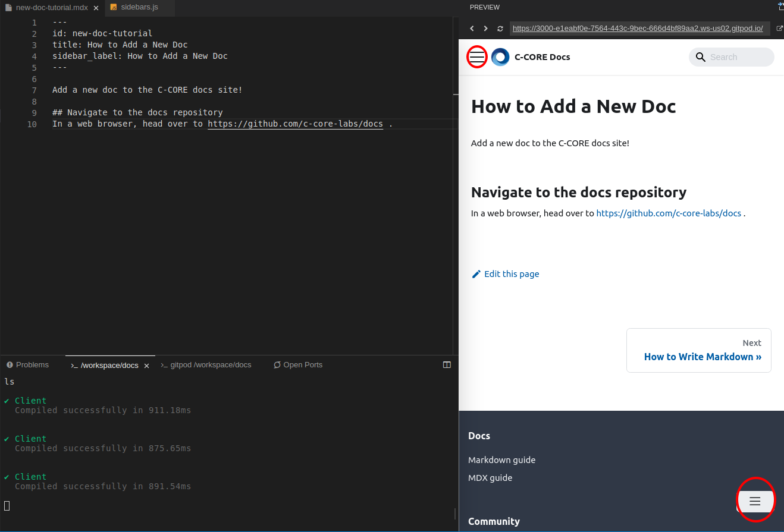Screen dimensions: 784x532
Task: Follow the c-core-labs/docs GitHub link
Action: pyautogui.click(x=668, y=213)
